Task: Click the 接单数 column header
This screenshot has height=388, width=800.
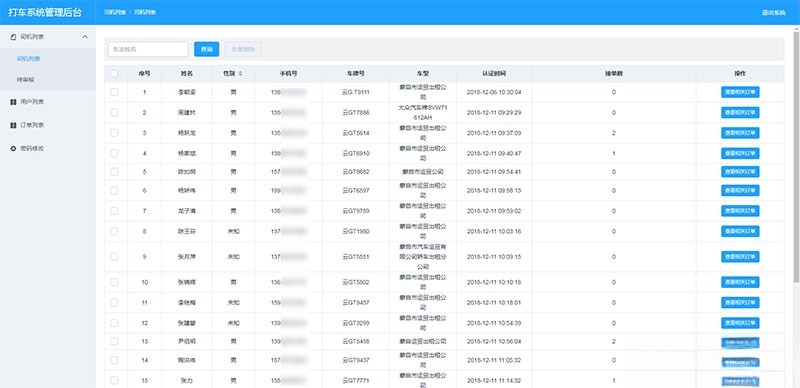Action: click(x=614, y=74)
